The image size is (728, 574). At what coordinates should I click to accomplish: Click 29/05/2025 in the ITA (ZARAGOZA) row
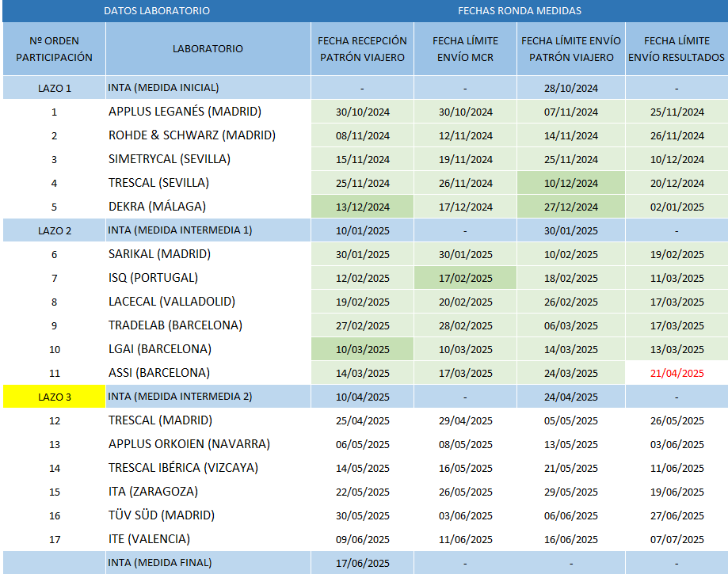pyautogui.click(x=571, y=492)
